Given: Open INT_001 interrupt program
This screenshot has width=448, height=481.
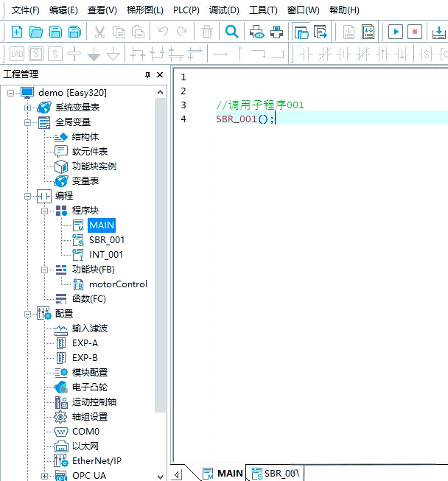Looking at the screenshot, I should [106, 255].
